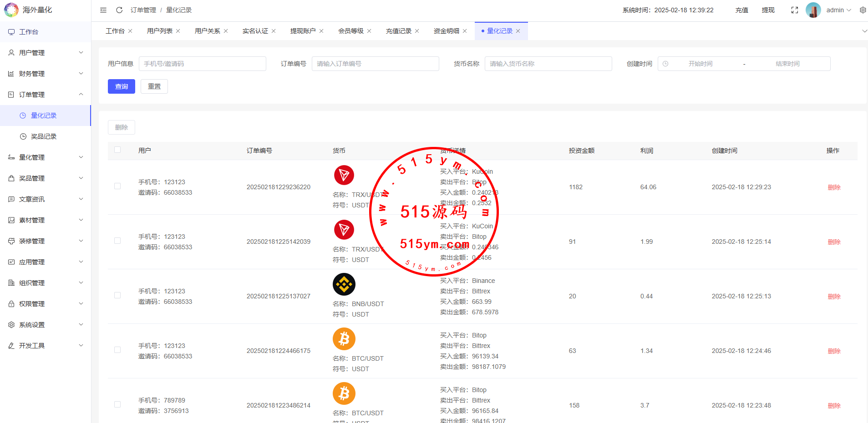Focus the 订单编号 input field
Image resolution: width=868 pixels, height=423 pixels.
pyautogui.click(x=375, y=64)
